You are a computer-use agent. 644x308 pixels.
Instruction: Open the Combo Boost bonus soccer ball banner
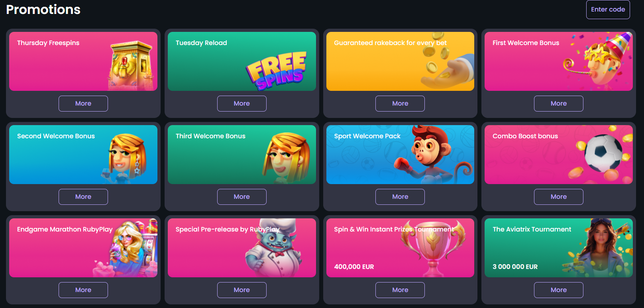click(x=559, y=155)
